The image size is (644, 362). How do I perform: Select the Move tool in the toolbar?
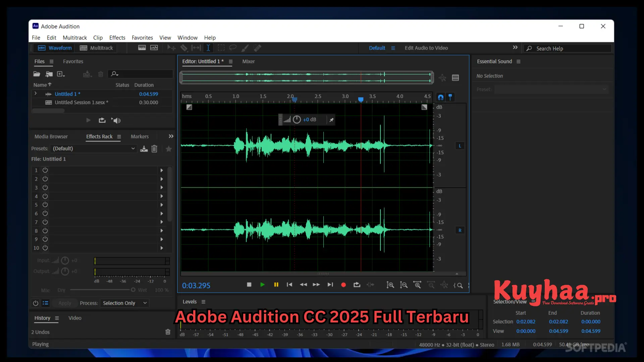coord(171,48)
